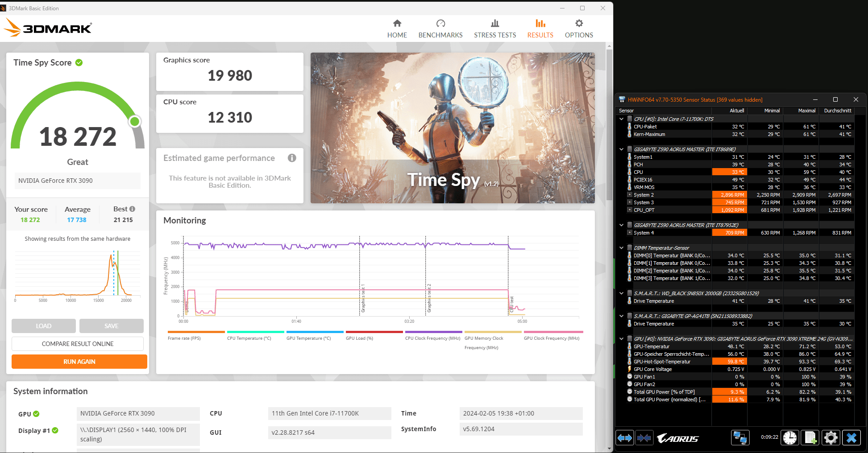The height and width of the screenshot is (453, 868).
Task: Collapse the S.M.A.R.T. WD_BLACK SN850X group
Action: (621, 293)
